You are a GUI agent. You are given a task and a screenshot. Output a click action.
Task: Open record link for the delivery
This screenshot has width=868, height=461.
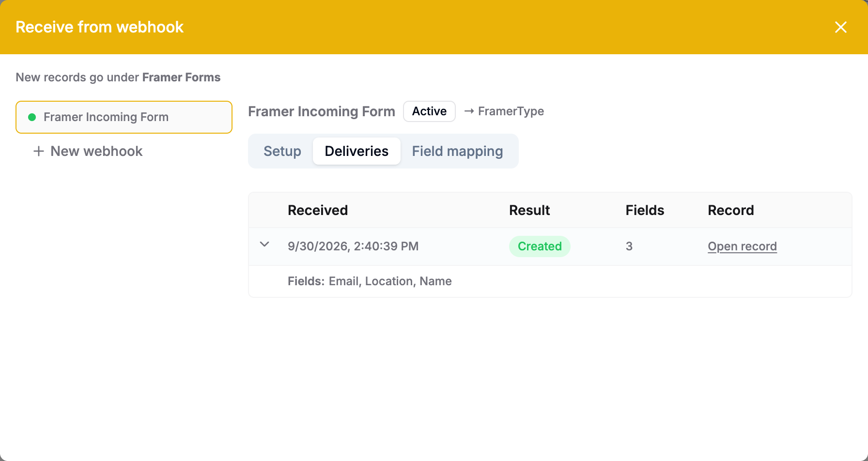tap(742, 246)
